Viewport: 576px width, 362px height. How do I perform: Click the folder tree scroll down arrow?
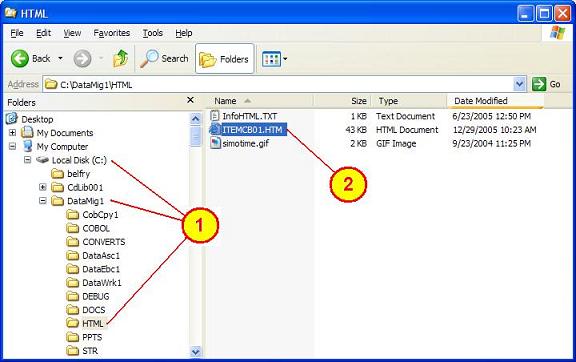coord(195,351)
